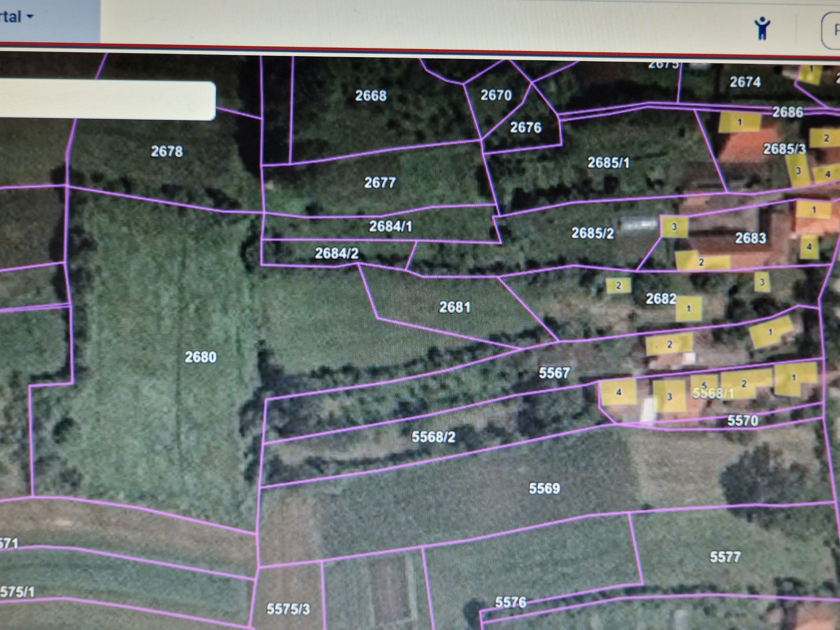The image size is (840, 630).
Task: Select parcel 5568/2 on the map
Action: 433,437
